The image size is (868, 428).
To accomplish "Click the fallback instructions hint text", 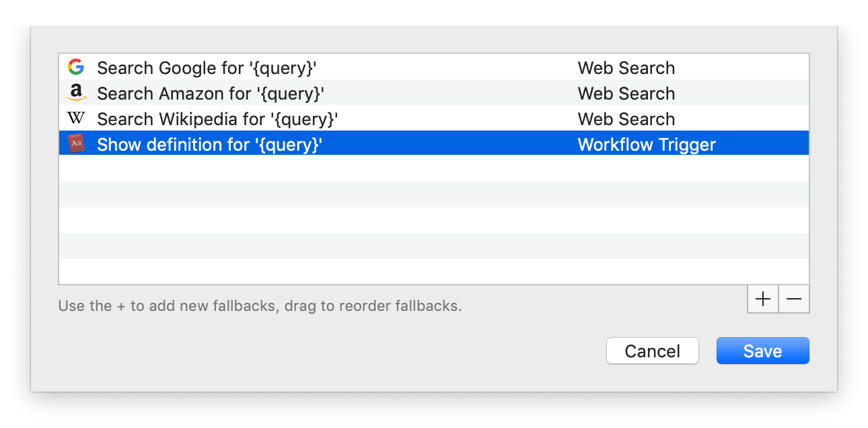I will [260, 306].
